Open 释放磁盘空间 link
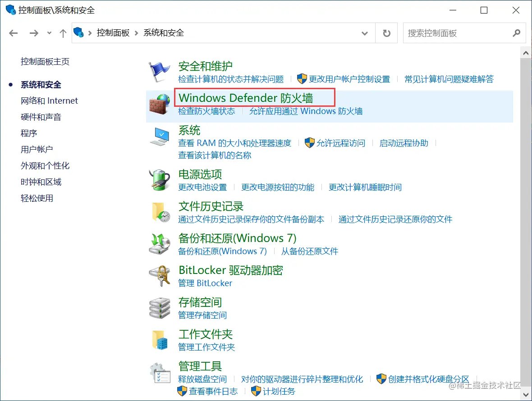The image size is (532, 401). 202,379
